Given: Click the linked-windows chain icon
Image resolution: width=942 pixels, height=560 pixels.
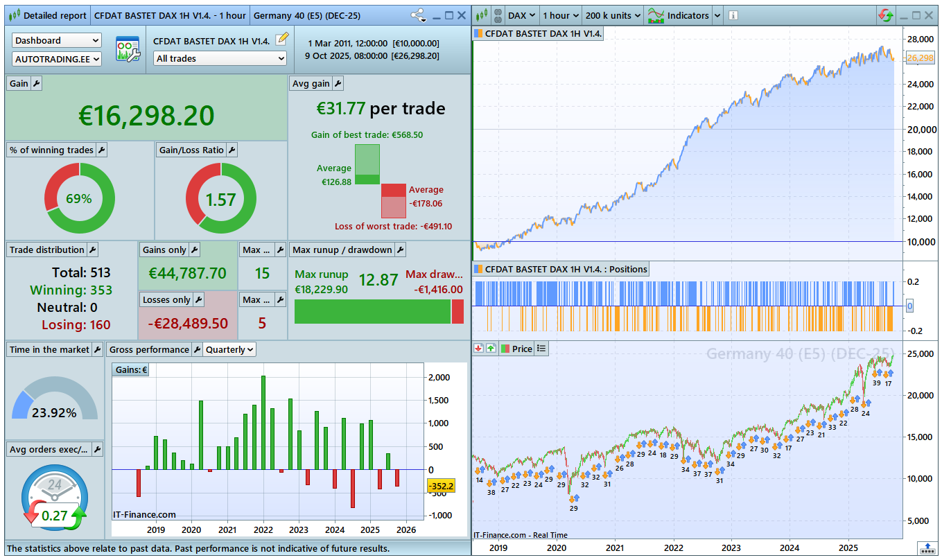Looking at the screenshot, I should pos(496,15).
